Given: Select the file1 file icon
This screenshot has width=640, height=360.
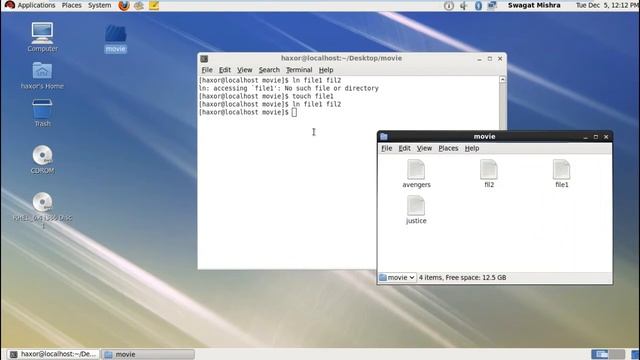Looking at the screenshot, I should (561, 169).
